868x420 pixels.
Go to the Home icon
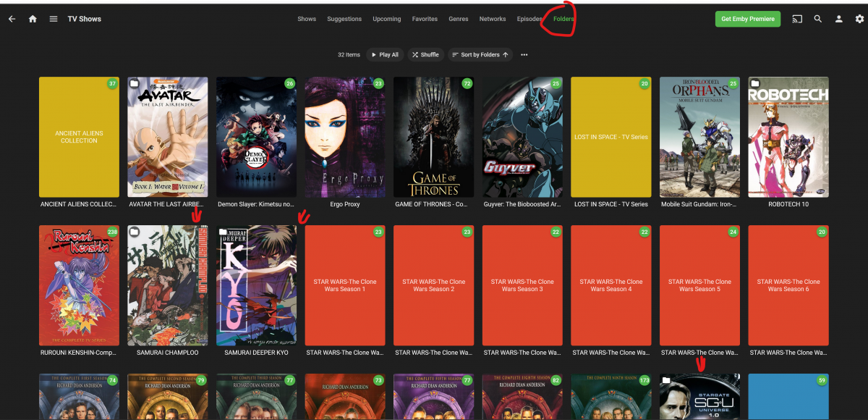coord(33,19)
